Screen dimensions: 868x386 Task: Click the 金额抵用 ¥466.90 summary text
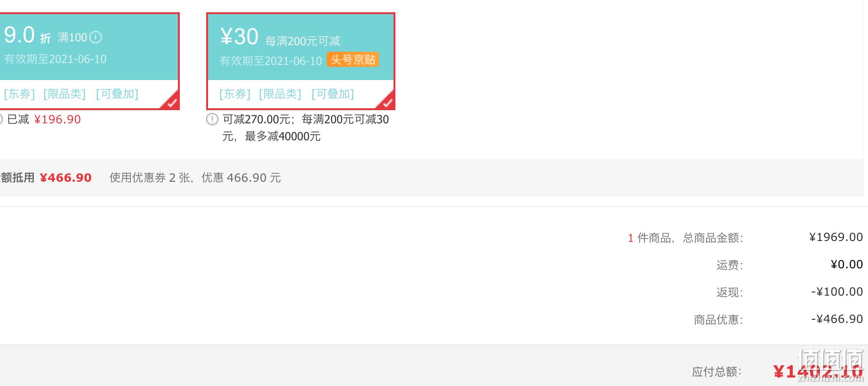click(x=46, y=177)
